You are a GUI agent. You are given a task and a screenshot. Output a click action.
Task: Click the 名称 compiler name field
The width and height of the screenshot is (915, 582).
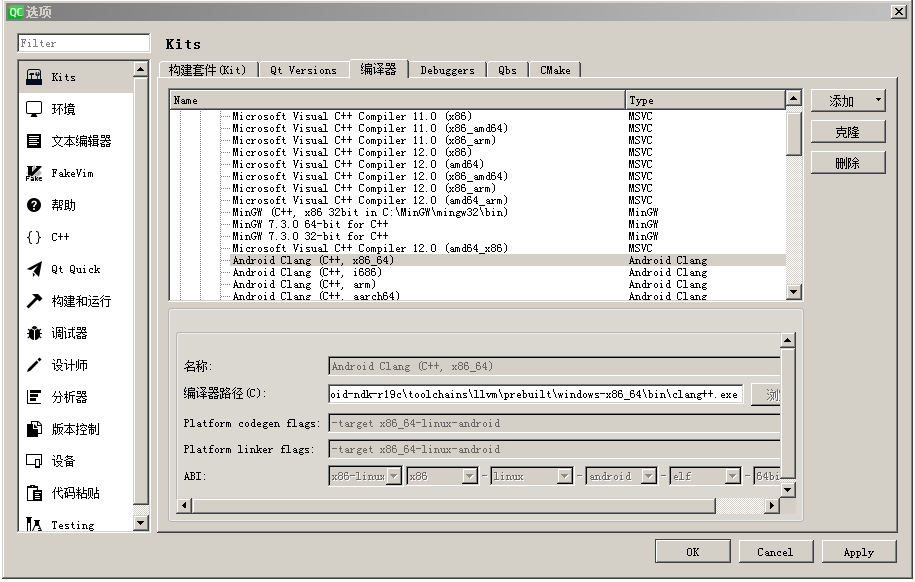pos(554,367)
